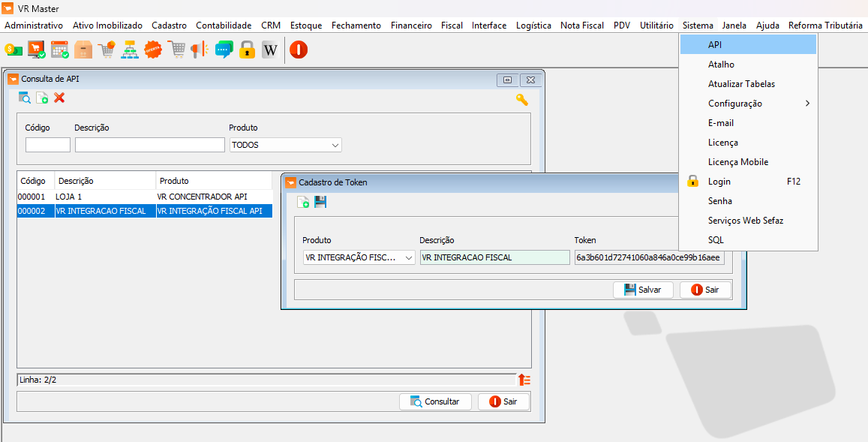Open the organization chart toolbar icon
The height and width of the screenshot is (442, 868).
[130, 50]
